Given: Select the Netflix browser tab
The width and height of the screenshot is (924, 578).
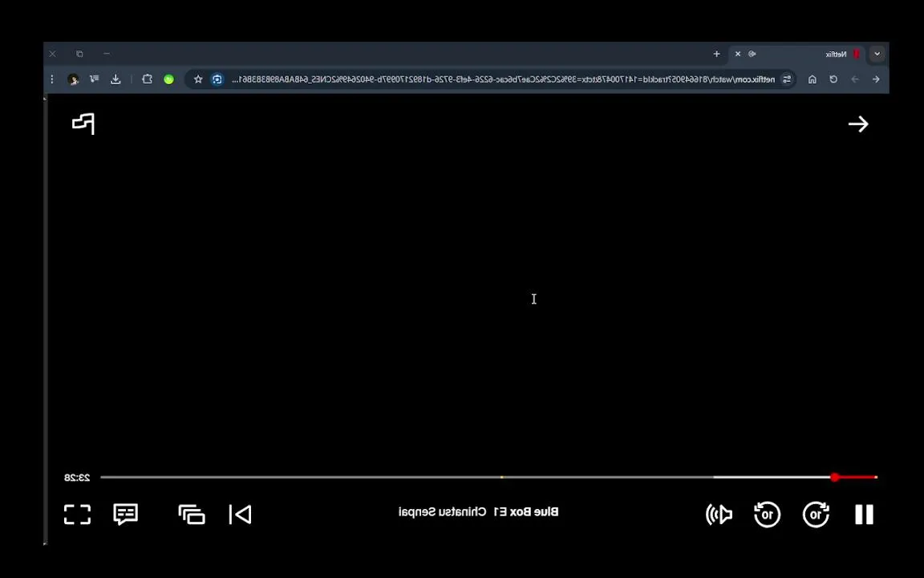Looking at the screenshot, I should point(796,54).
